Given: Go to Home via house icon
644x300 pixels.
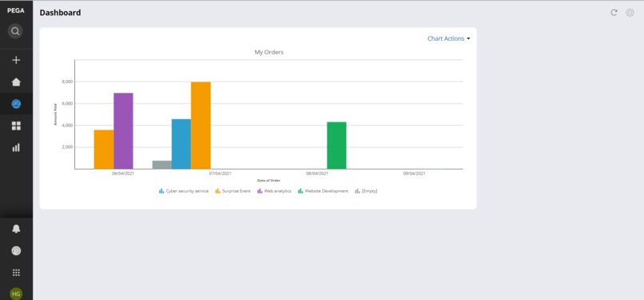Looking at the screenshot, I should [16, 82].
